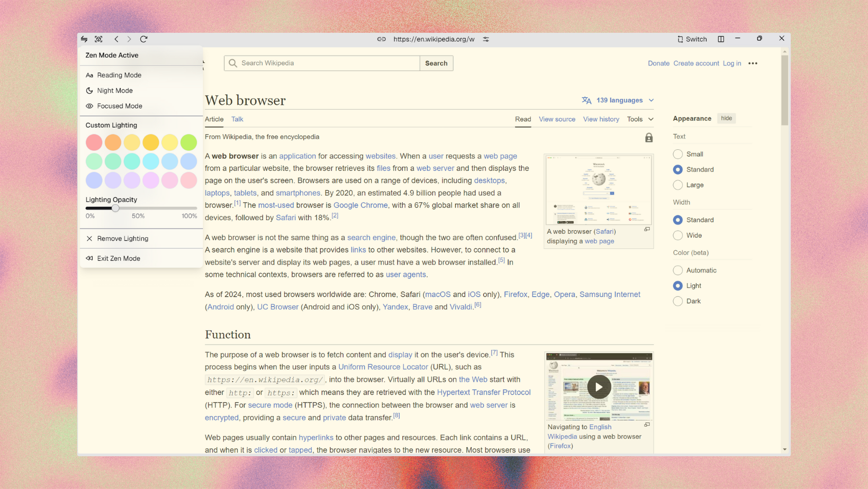Select Standard text size radio
The width and height of the screenshot is (868, 489).
(677, 169)
